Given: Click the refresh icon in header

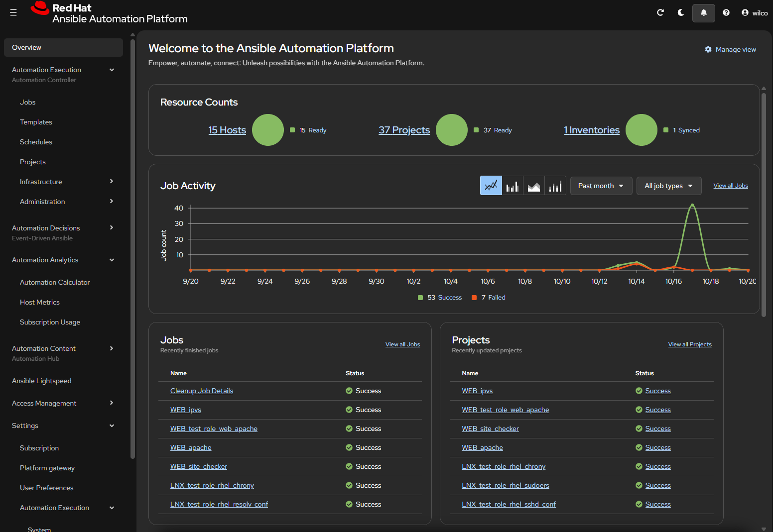Looking at the screenshot, I should coord(660,12).
